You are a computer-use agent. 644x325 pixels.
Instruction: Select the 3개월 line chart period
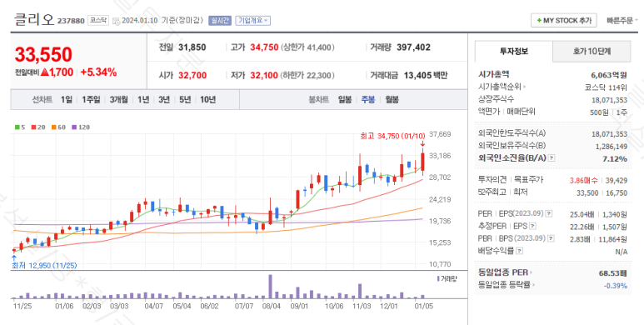tap(118, 99)
